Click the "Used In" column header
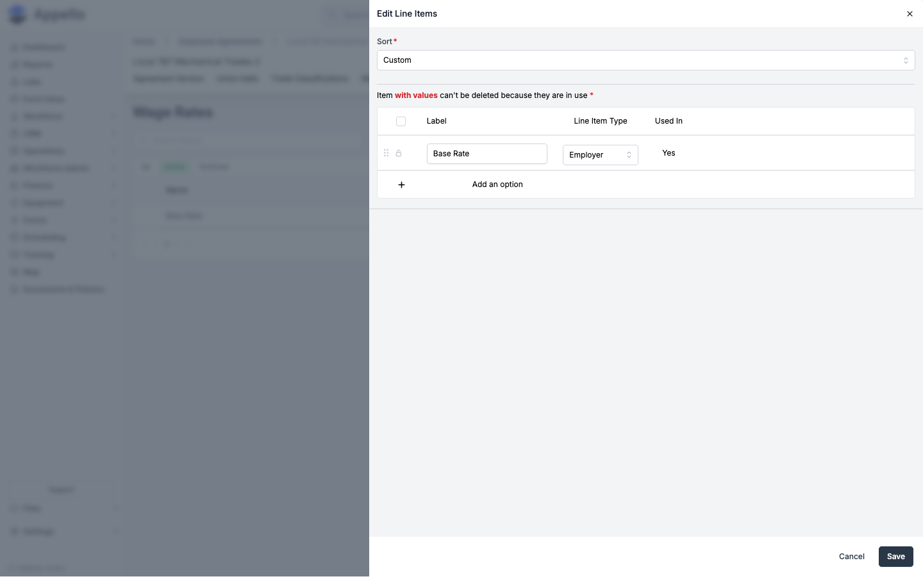Screen dimensions: 923x588 (669, 121)
